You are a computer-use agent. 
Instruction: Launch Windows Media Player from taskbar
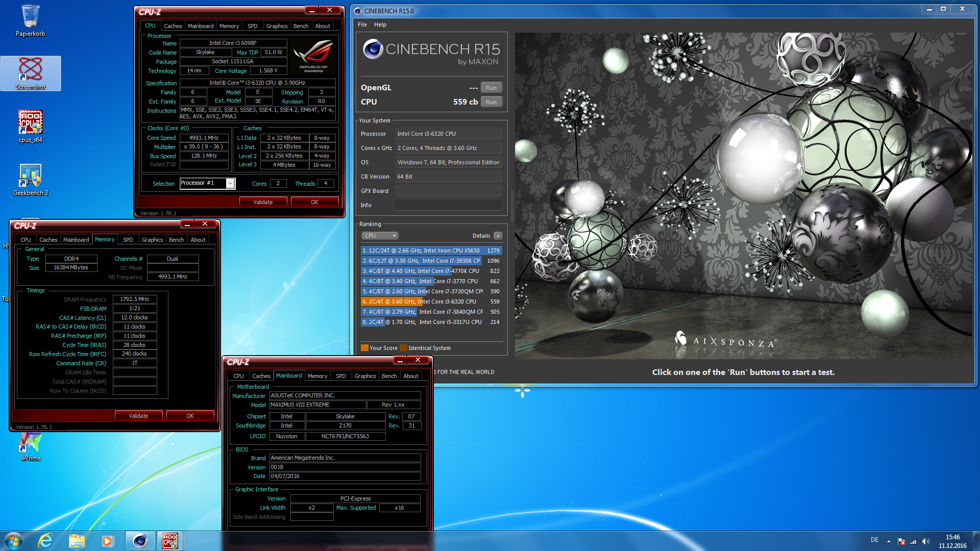click(107, 541)
